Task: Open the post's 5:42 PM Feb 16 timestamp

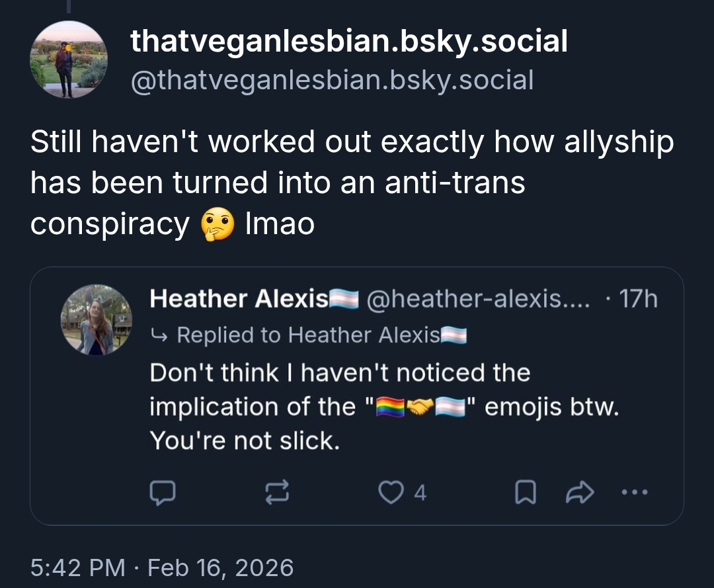Action: (162, 567)
